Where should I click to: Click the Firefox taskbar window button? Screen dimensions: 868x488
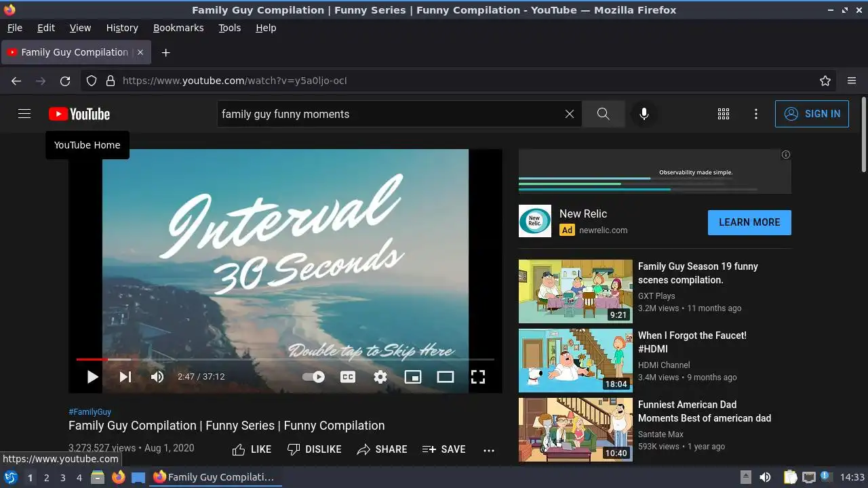point(216,477)
